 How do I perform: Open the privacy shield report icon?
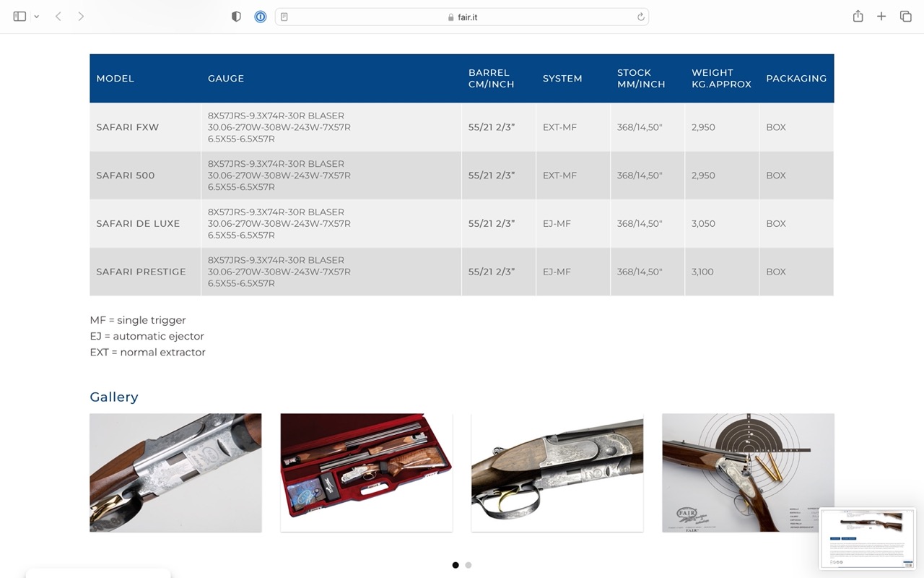(236, 17)
